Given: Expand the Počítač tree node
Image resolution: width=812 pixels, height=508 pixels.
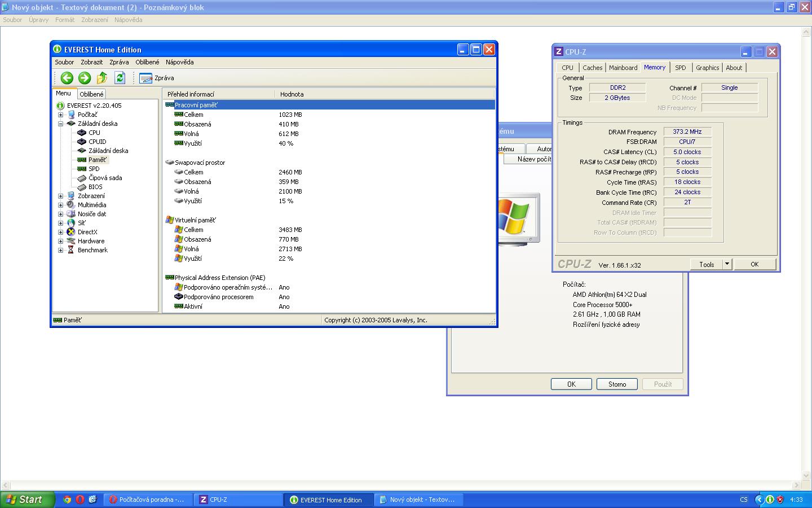Looking at the screenshot, I should tap(60, 115).
